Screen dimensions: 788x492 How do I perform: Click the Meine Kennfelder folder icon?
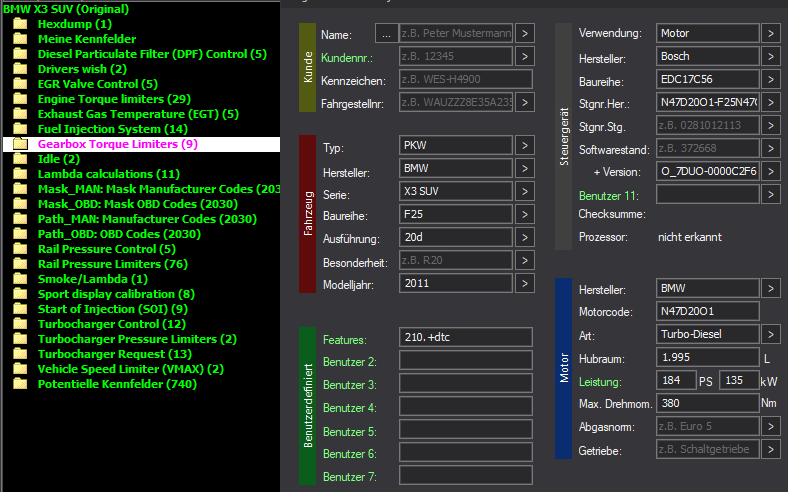click(20, 39)
